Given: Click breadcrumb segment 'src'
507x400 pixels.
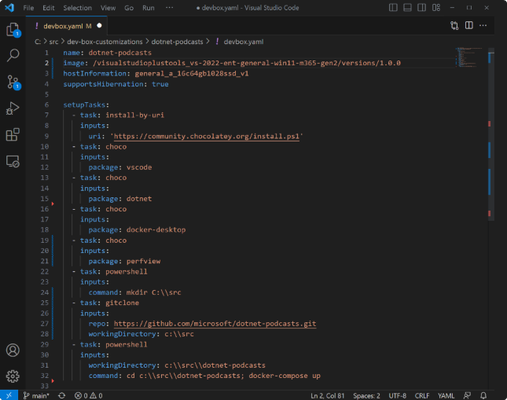Looking at the screenshot, I should [54, 42].
